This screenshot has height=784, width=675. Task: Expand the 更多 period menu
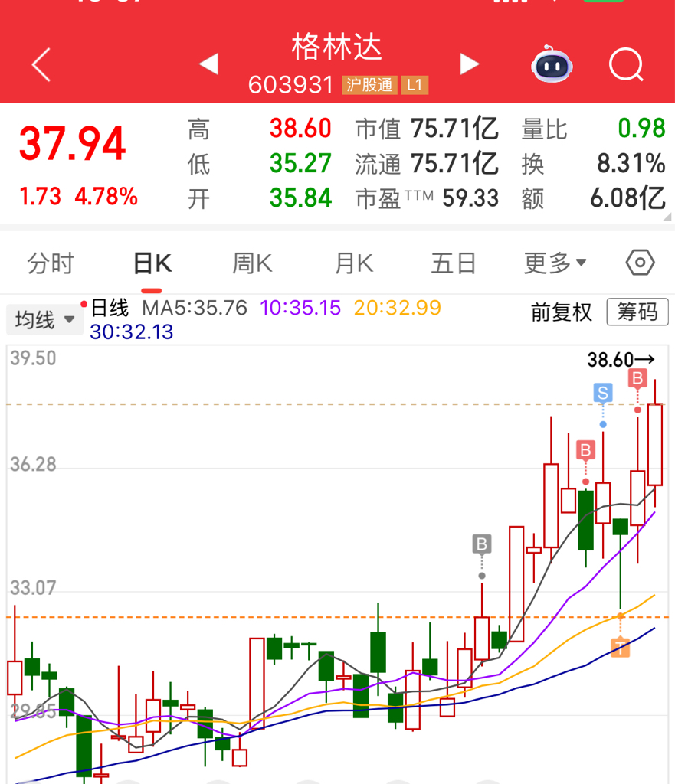pos(555,263)
